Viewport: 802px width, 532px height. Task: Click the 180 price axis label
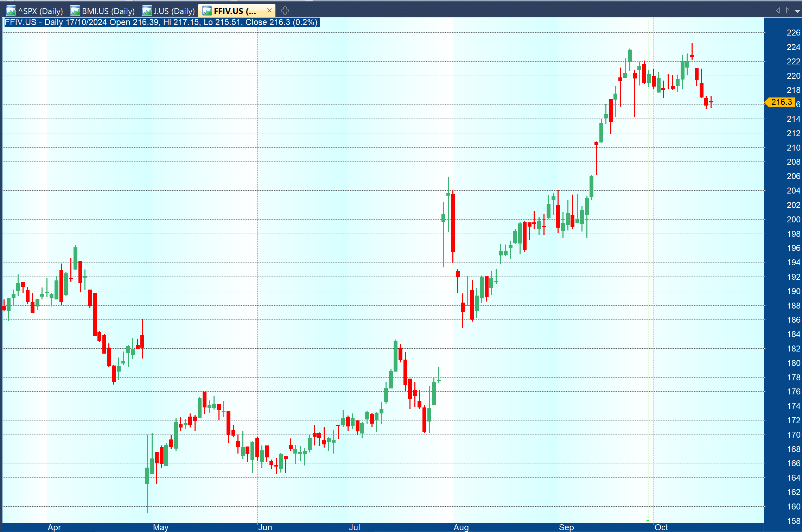pos(793,363)
